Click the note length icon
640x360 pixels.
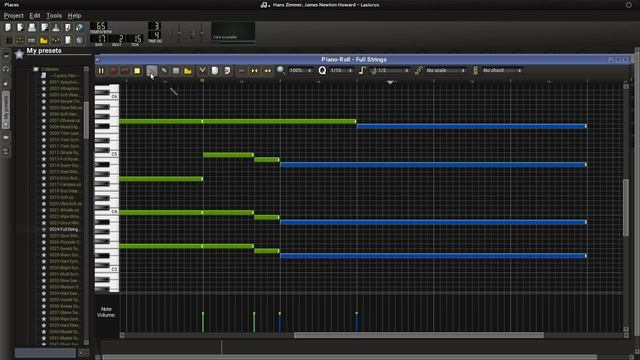(362, 71)
